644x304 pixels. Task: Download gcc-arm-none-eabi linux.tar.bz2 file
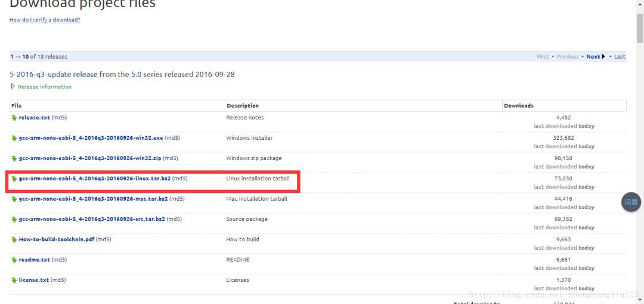pos(94,179)
